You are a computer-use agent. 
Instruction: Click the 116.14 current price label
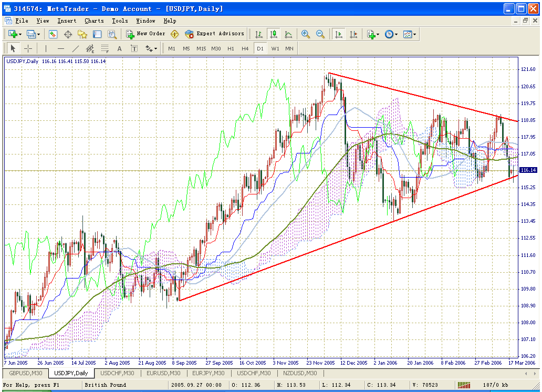pyautogui.click(x=527, y=170)
